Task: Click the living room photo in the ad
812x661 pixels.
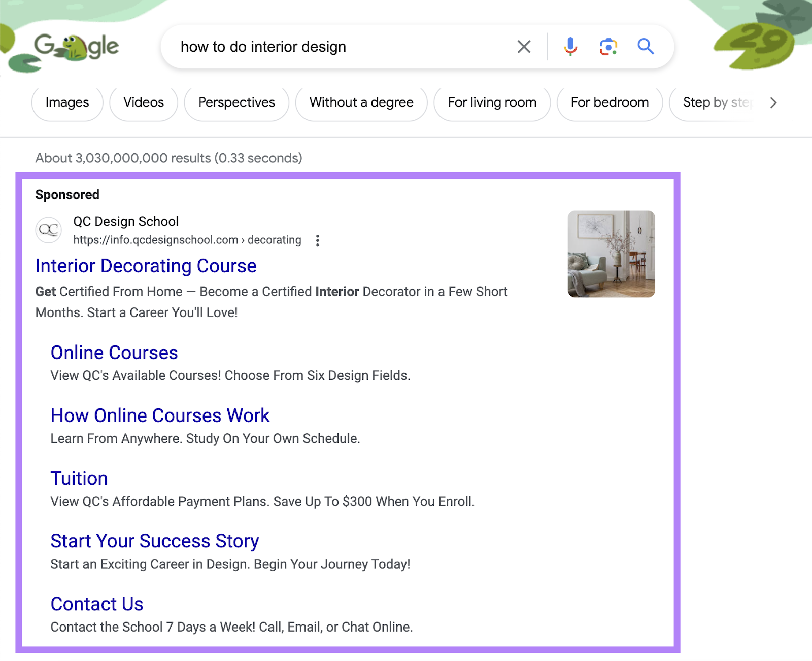Action: click(x=611, y=254)
